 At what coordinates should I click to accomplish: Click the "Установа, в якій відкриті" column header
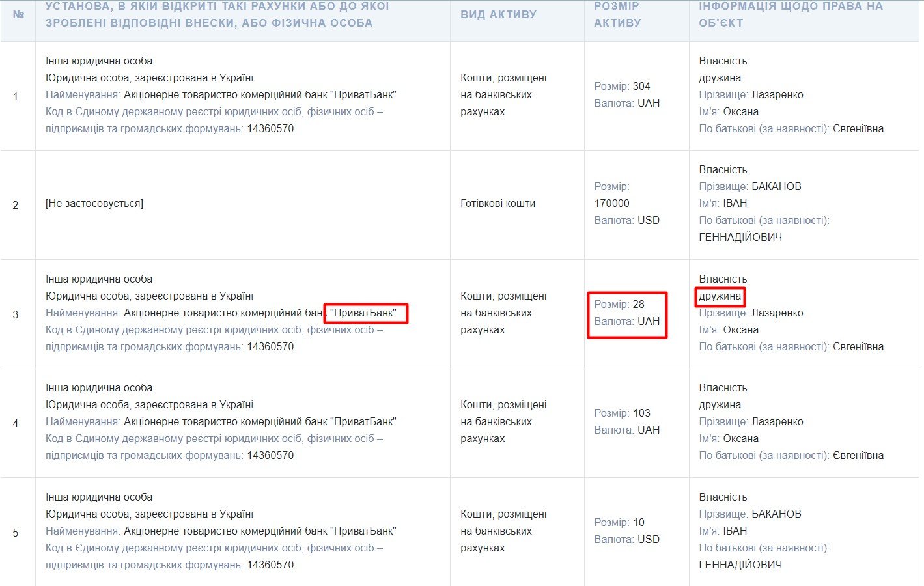click(x=217, y=14)
